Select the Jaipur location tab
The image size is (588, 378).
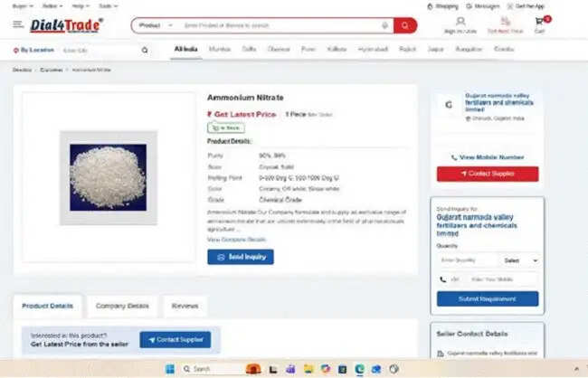point(436,49)
